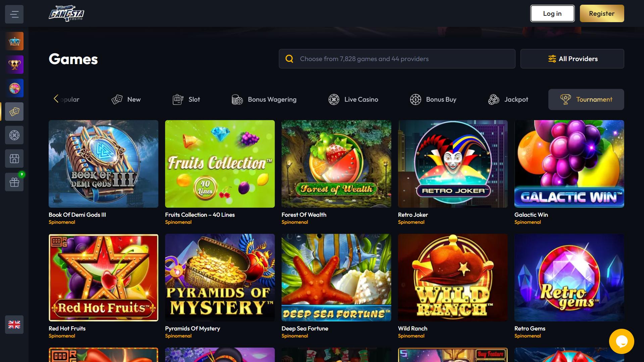Open the UK flag language selector
644x362 pixels.
pos(14,324)
